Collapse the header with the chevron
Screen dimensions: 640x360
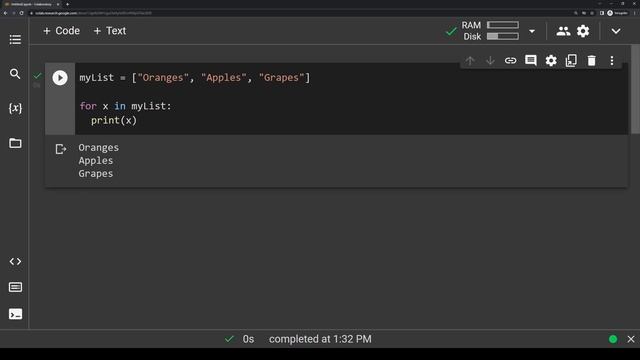(616, 31)
